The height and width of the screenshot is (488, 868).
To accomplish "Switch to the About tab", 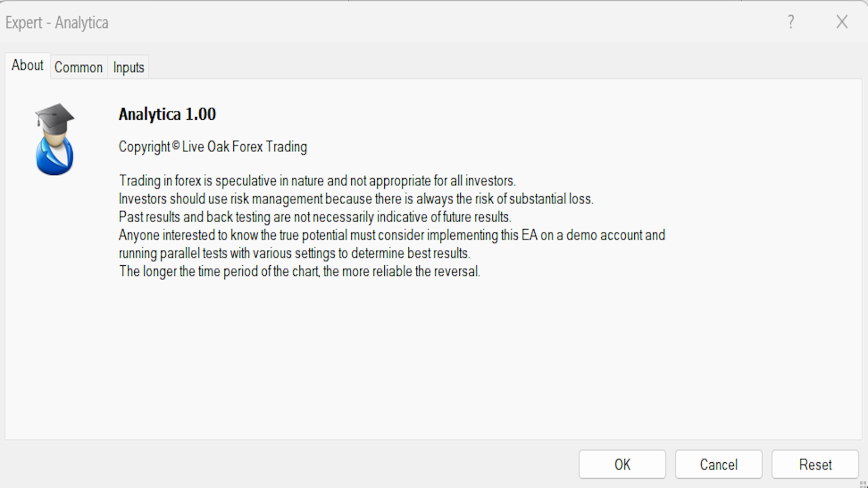I will click(x=27, y=66).
